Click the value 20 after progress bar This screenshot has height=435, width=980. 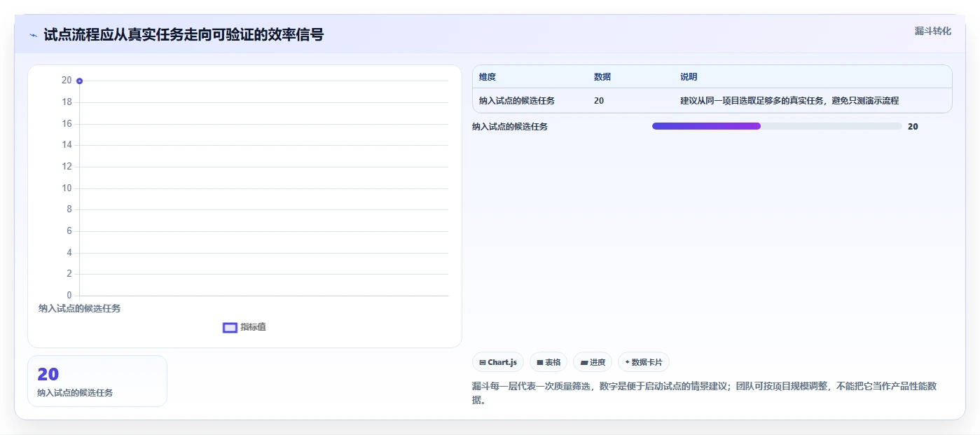913,127
